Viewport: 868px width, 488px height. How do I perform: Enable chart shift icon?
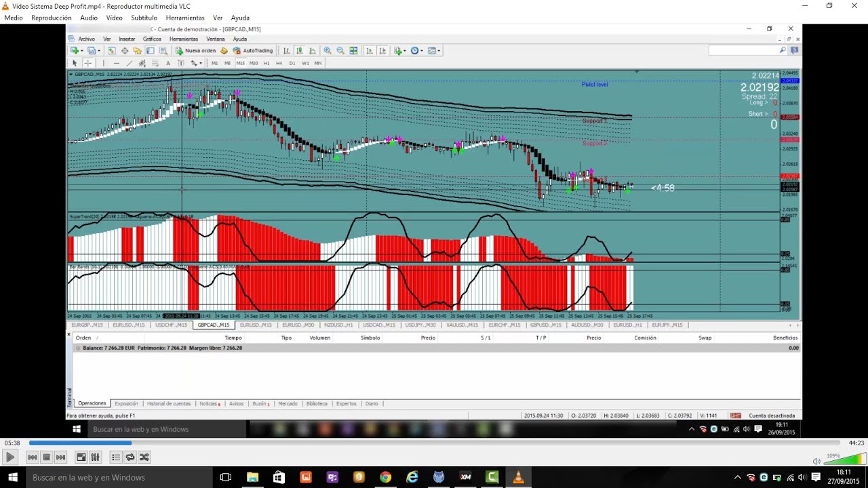coord(382,51)
